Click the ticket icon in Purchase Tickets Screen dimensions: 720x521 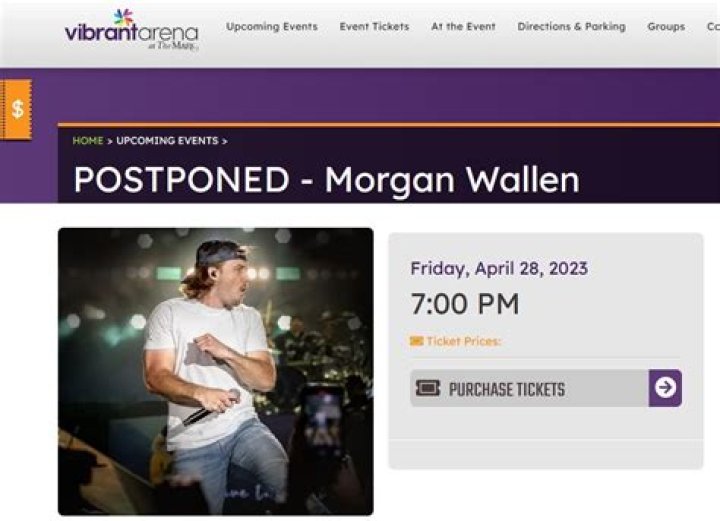click(428, 388)
